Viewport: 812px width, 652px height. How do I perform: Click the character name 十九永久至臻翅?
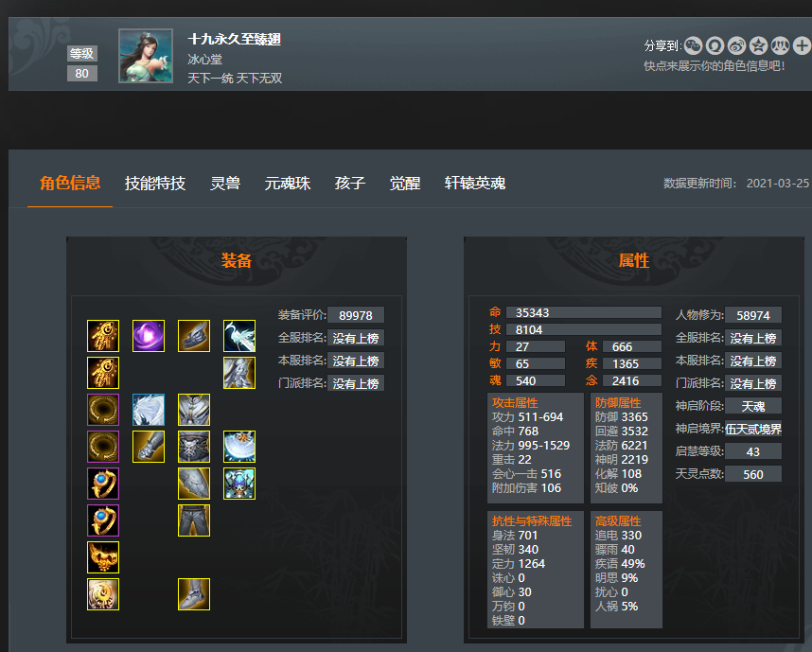click(x=234, y=40)
